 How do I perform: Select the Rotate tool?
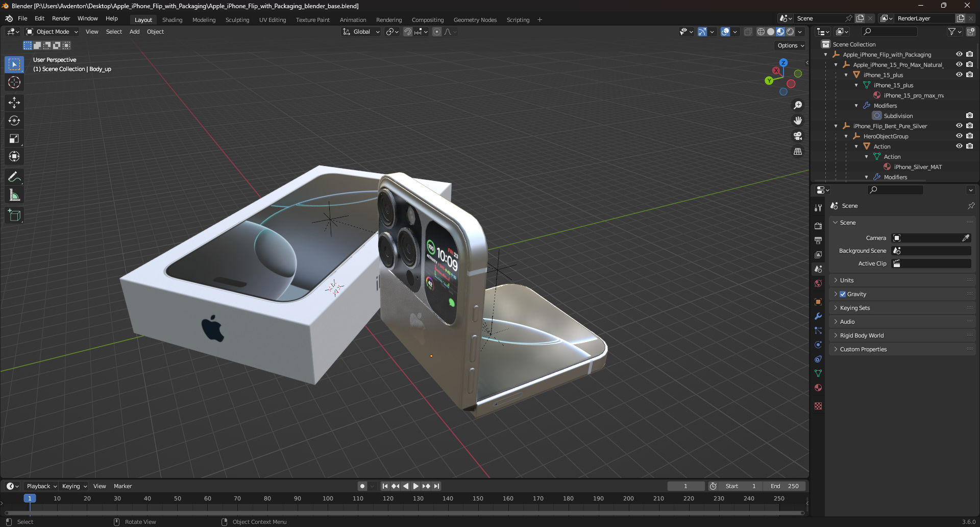click(14, 121)
